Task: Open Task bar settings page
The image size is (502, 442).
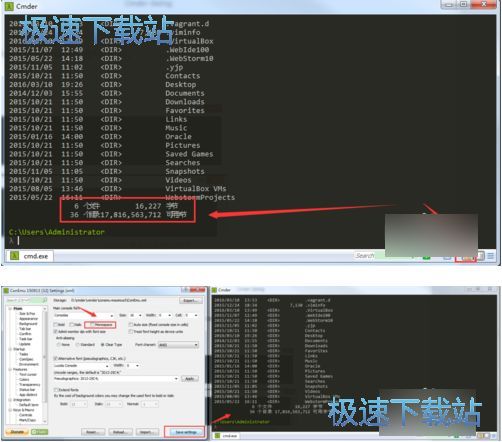Action: click(25, 339)
